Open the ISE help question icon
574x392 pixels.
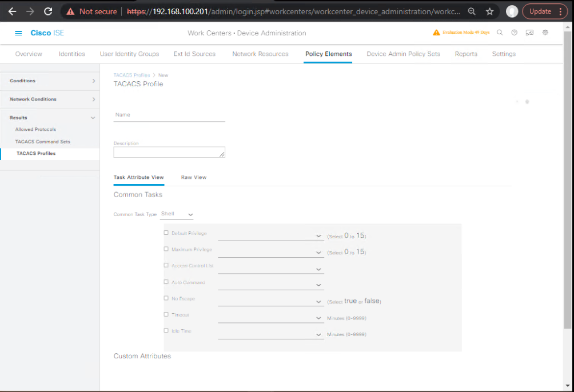point(515,33)
